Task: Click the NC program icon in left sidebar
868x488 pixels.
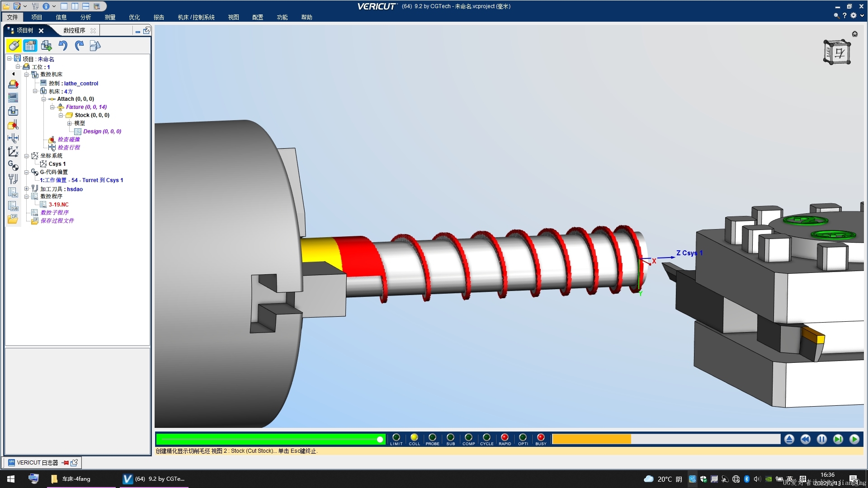Action: pos(13,192)
